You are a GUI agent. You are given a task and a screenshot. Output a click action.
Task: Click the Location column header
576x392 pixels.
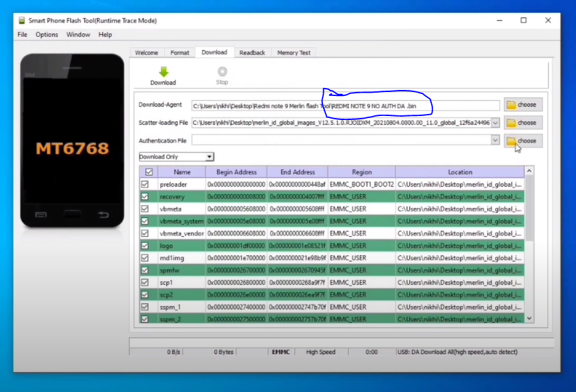click(x=460, y=172)
